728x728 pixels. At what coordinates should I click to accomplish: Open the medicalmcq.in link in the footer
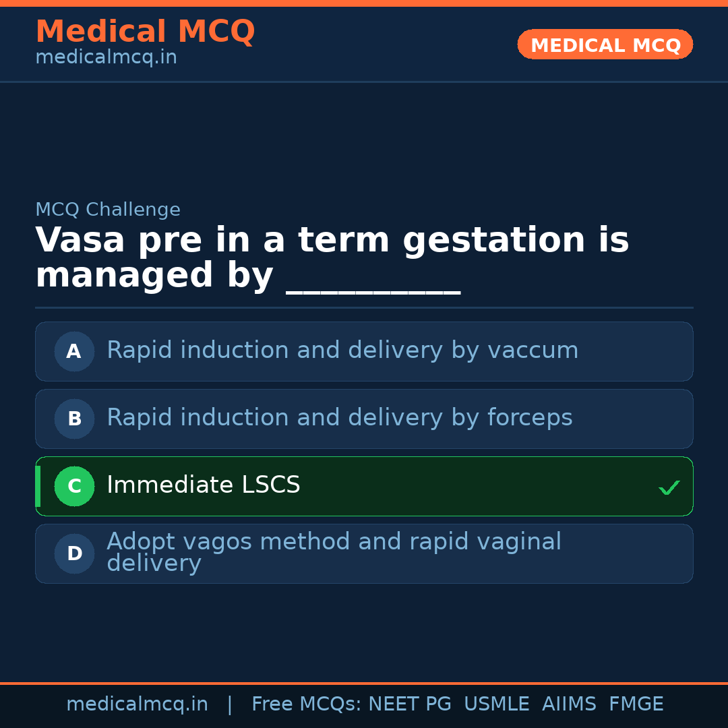(137, 704)
